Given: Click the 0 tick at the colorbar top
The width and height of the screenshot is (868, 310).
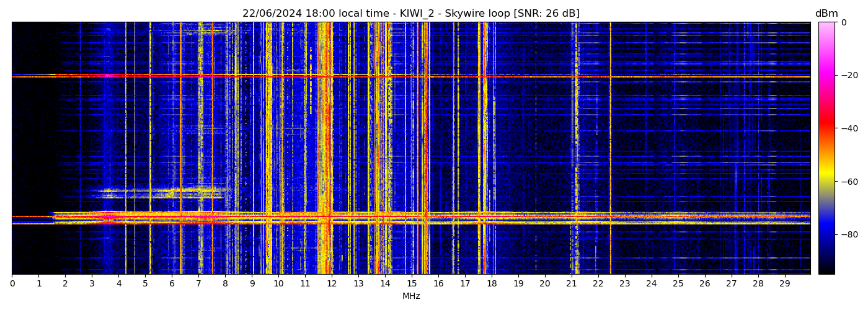Looking at the screenshot, I should pyautogui.click(x=843, y=22).
